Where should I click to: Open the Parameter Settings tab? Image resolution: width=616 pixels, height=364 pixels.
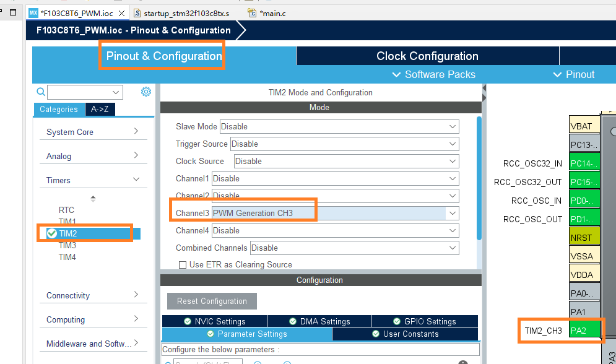click(x=247, y=334)
